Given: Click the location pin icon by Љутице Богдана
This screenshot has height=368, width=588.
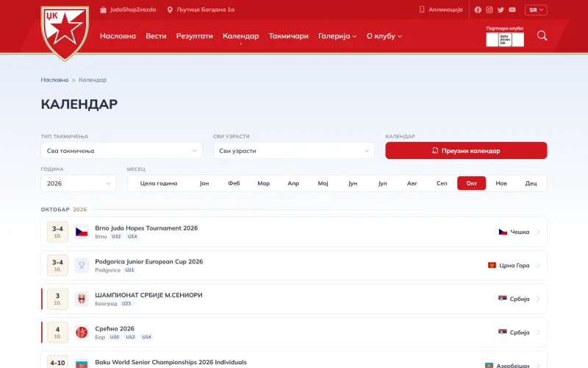Looking at the screenshot, I should [x=170, y=10].
